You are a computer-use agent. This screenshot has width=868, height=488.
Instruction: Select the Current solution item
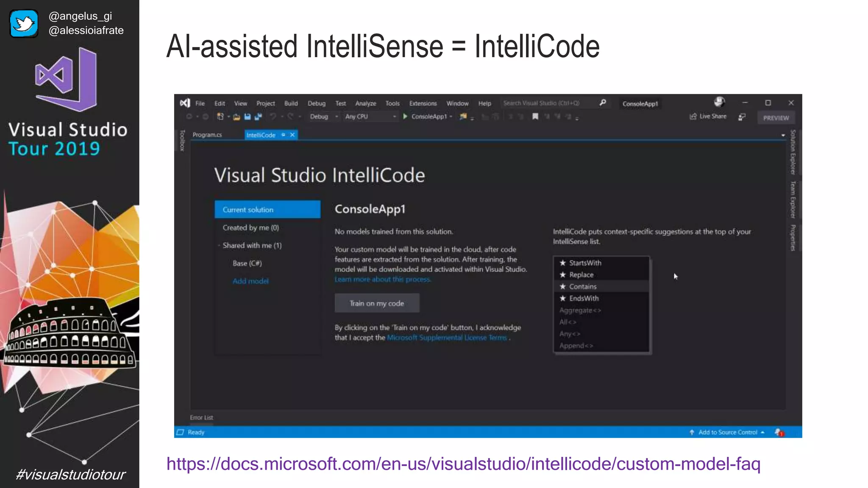tap(267, 210)
